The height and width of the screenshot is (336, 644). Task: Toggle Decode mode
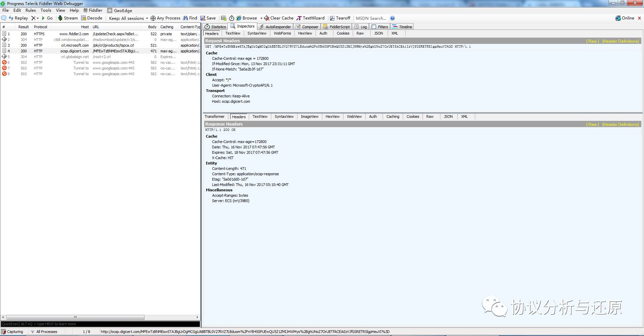coord(92,18)
